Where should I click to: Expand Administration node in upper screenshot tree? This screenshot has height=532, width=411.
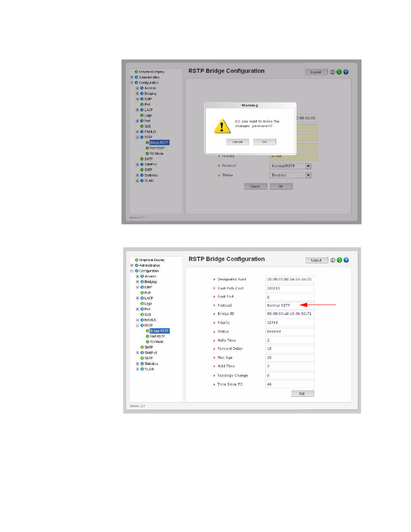(132, 77)
